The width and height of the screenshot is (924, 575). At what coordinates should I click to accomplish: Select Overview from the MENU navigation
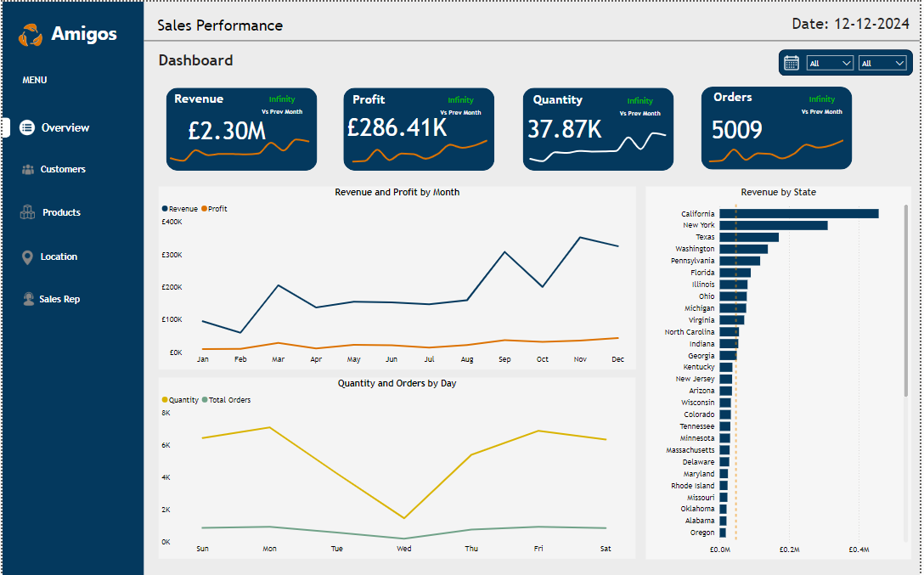(x=65, y=127)
